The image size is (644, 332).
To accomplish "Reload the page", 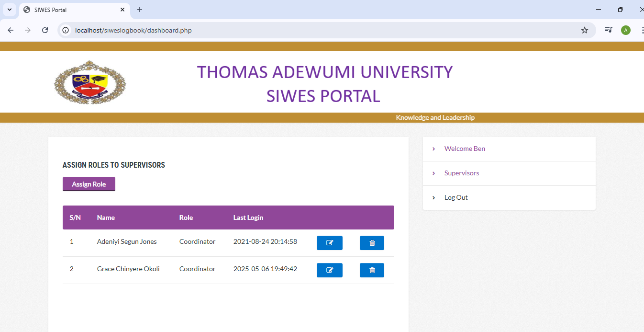I will click(x=45, y=30).
